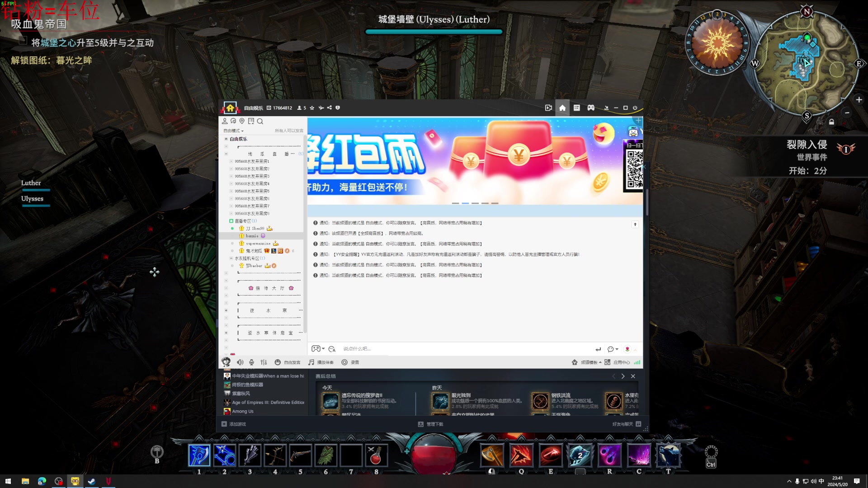Open the chat bubble dropdown in input bar

tap(613, 349)
